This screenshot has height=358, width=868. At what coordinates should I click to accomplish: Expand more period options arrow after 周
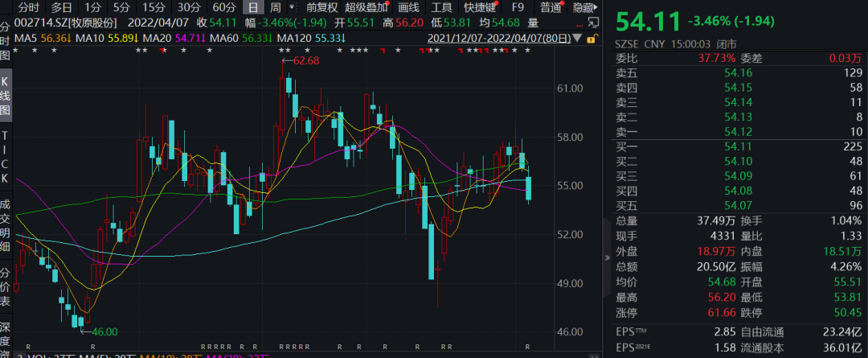(293, 7)
